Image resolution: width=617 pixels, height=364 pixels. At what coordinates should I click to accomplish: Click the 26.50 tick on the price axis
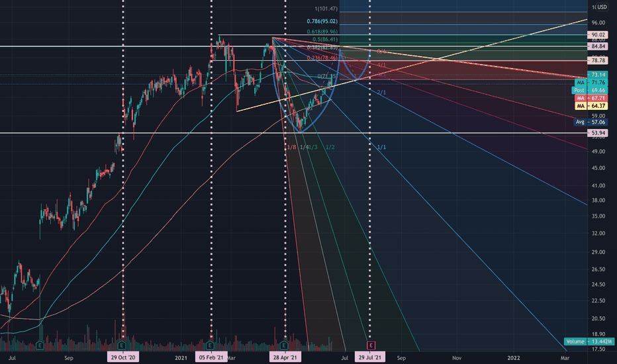pos(598,269)
